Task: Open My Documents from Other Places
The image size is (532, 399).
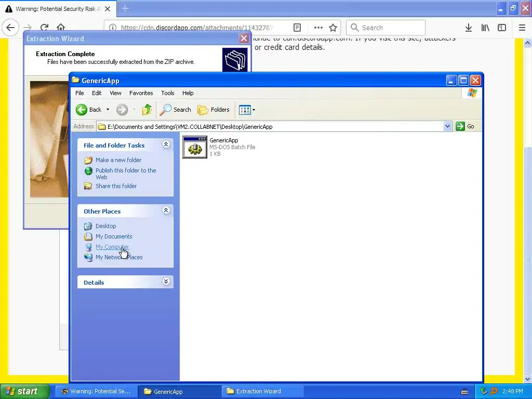Action: tap(114, 236)
